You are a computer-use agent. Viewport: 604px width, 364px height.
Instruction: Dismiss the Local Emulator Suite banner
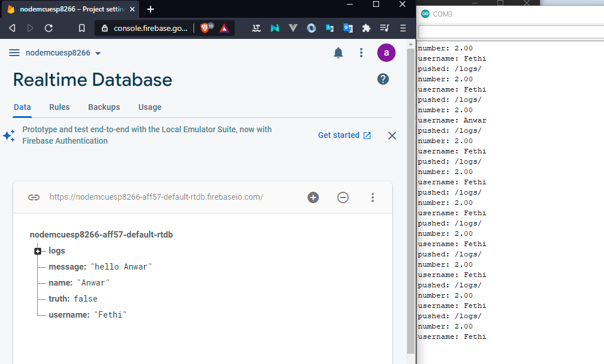coord(392,136)
